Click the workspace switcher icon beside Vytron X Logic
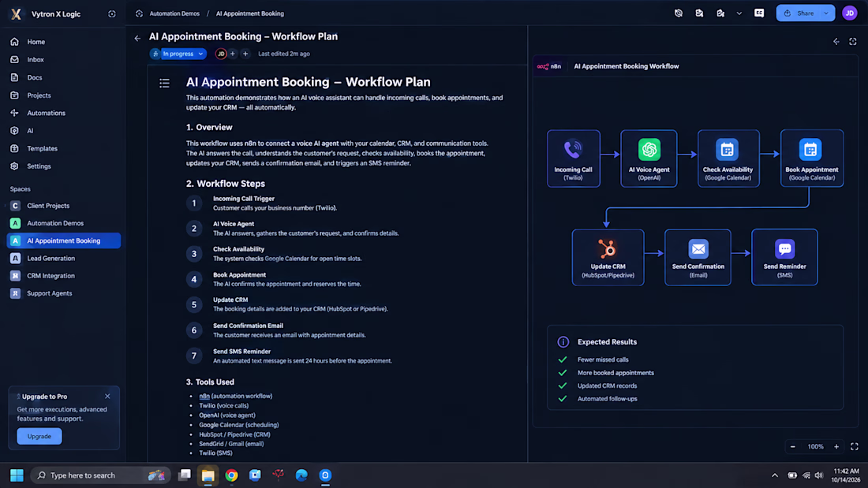The height and width of the screenshot is (488, 868). click(112, 14)
